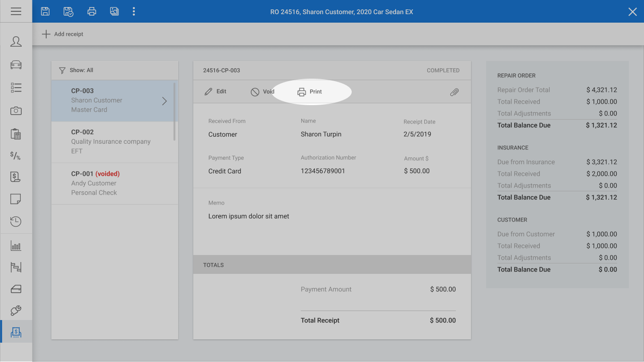Image resolution: width=644 pixels, height=362 pixels.
Task: Select receipt CP-002 Quality Insurance company
Action: (x=115, y=142)
